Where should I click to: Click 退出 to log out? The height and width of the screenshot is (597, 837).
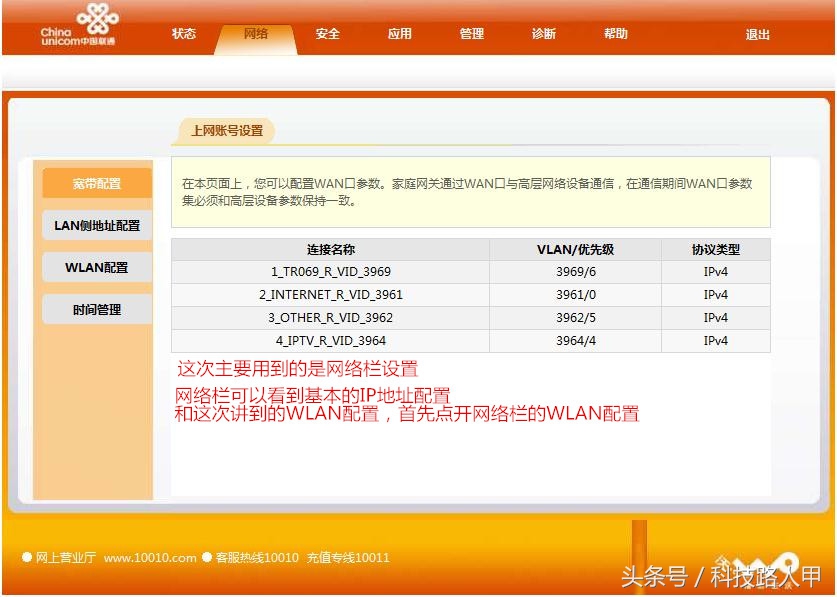[757, 33]
